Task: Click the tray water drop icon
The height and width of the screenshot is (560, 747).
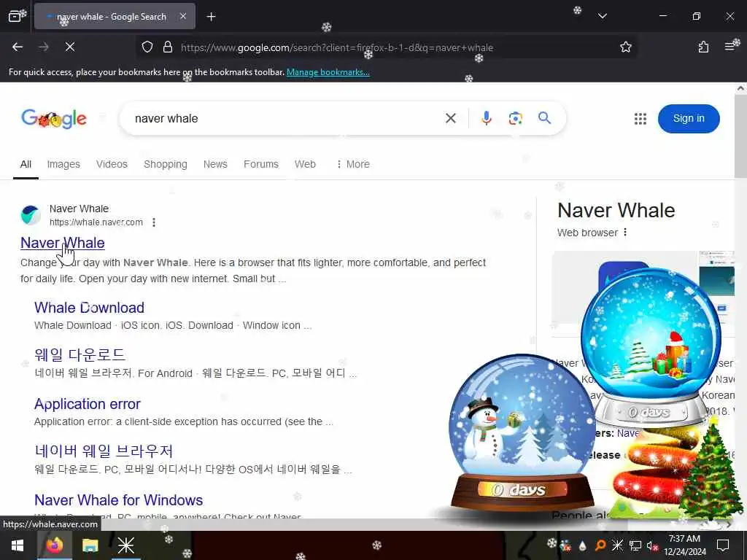Action: point(582,545)
